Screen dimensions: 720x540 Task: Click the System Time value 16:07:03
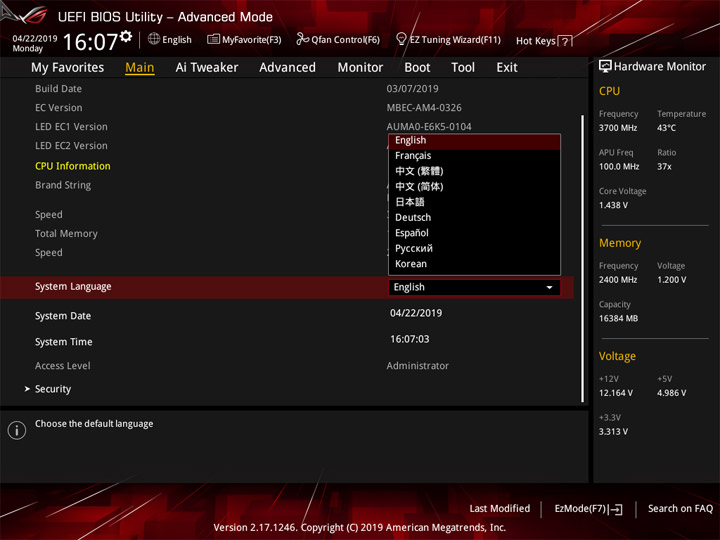click(x=410, y=339)
